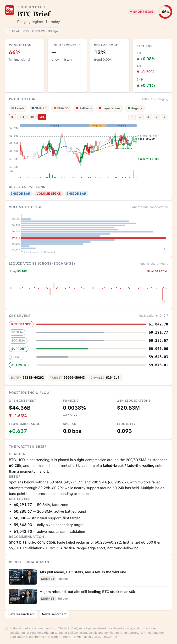Click the 60,079 POC volume bar
Viewport: 177px width, 644px height.
(94, 238)
